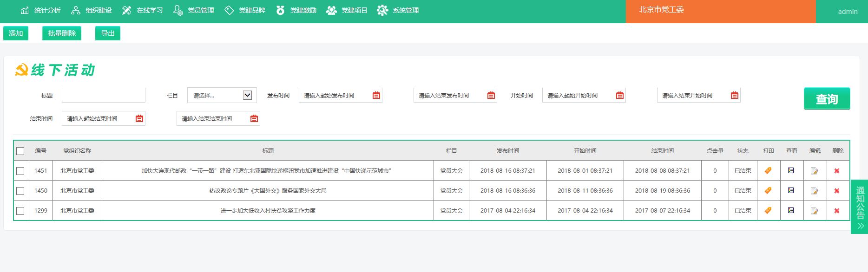Focus the 标题 text input field
This screenshot has height=272, width=868.
104,96
